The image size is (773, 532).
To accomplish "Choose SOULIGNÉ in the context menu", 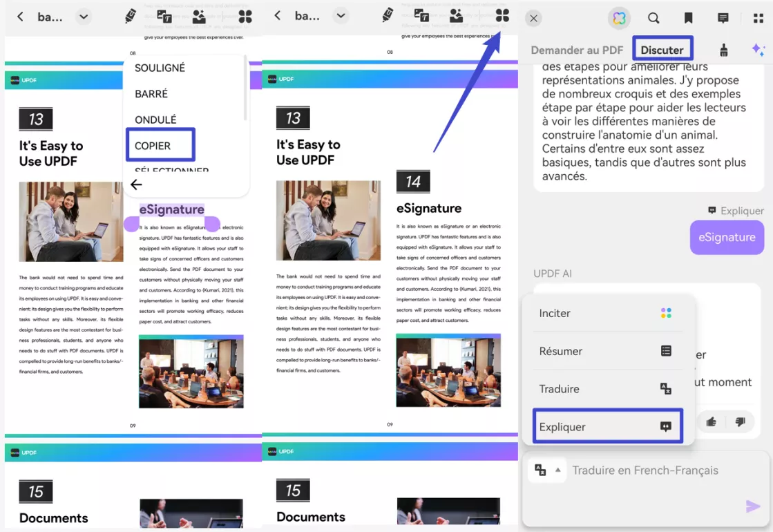I will tap(160, 68).
